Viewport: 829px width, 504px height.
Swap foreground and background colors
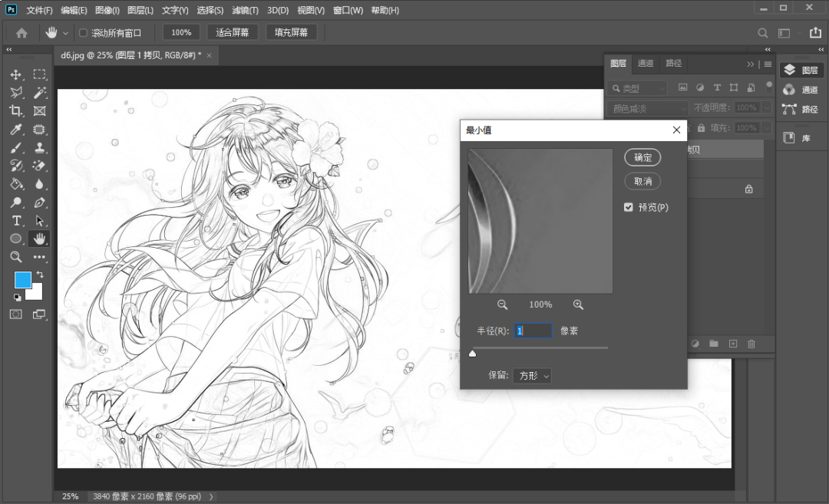coord(40,274)
